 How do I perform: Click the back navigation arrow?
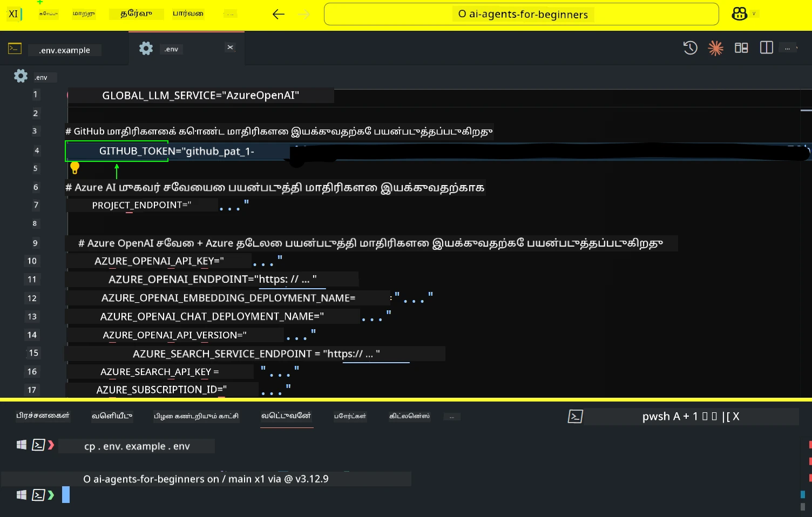pyautogui.click(x=279, y=14)
